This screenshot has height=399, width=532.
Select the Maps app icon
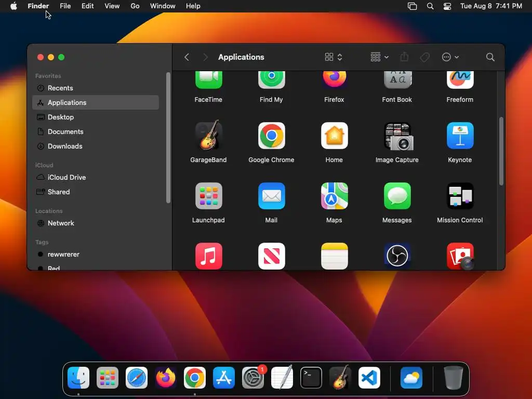(334, 196)
